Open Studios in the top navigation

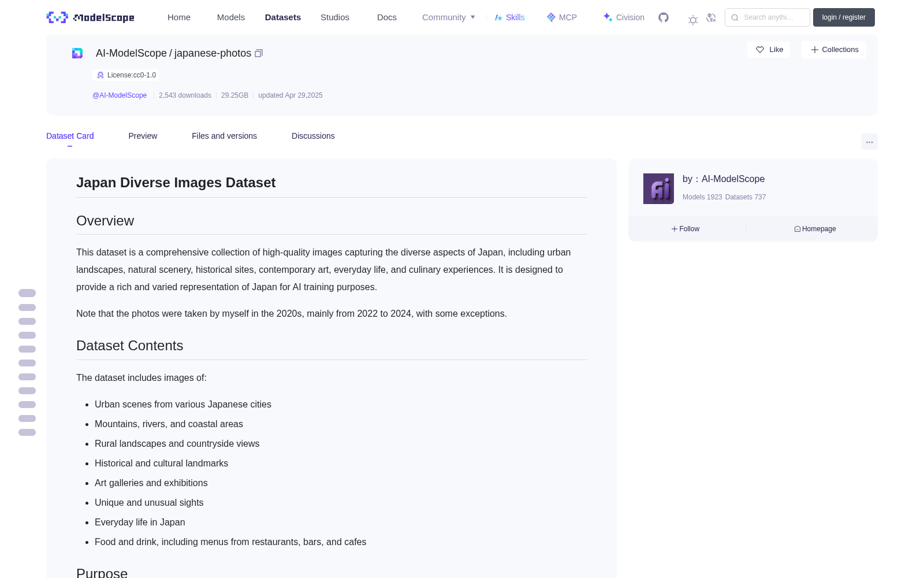(x=335, y=17)
